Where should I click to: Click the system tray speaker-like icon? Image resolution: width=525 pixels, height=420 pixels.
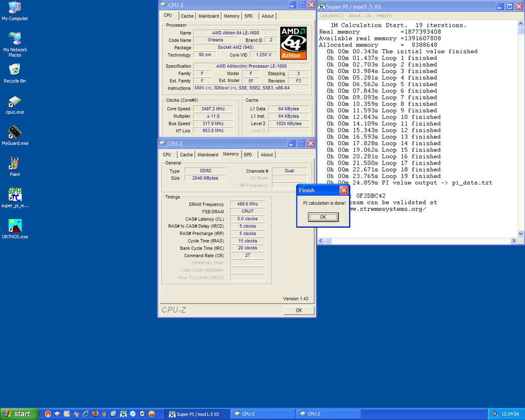(x=494, y=414)
